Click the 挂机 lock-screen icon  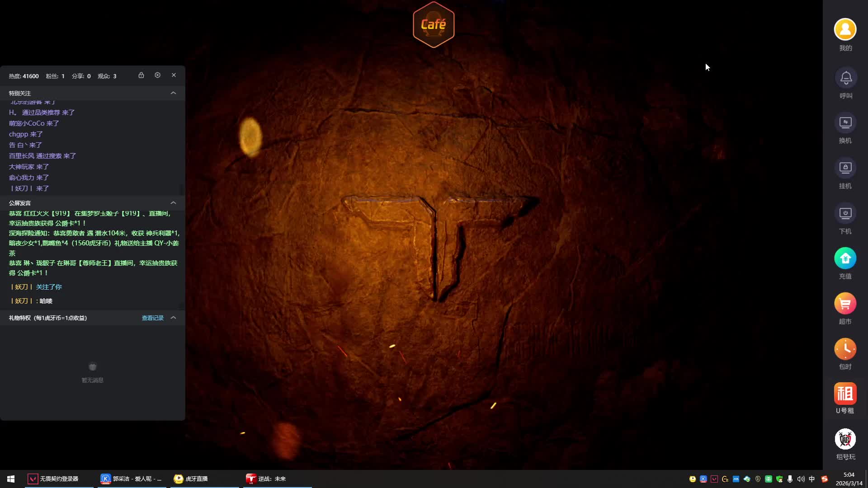tap(845, 168)
